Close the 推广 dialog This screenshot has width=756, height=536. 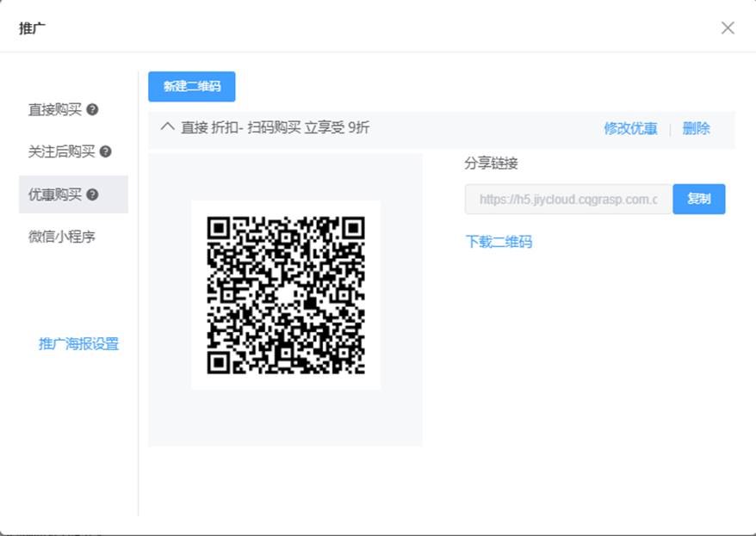point(728,28)
